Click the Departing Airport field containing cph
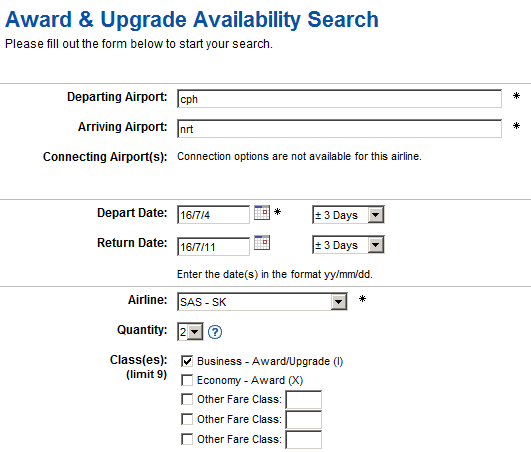531x452 pixels. click(x=339, y=99)
